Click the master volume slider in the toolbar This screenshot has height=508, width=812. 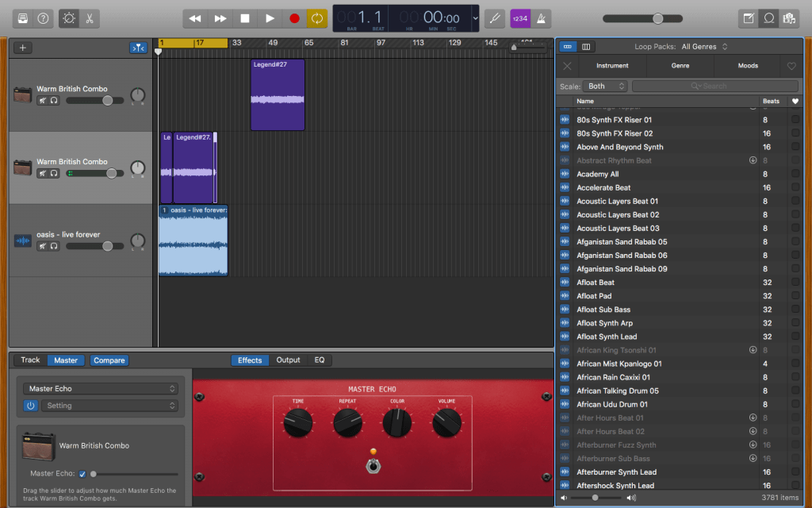point(658,17)
